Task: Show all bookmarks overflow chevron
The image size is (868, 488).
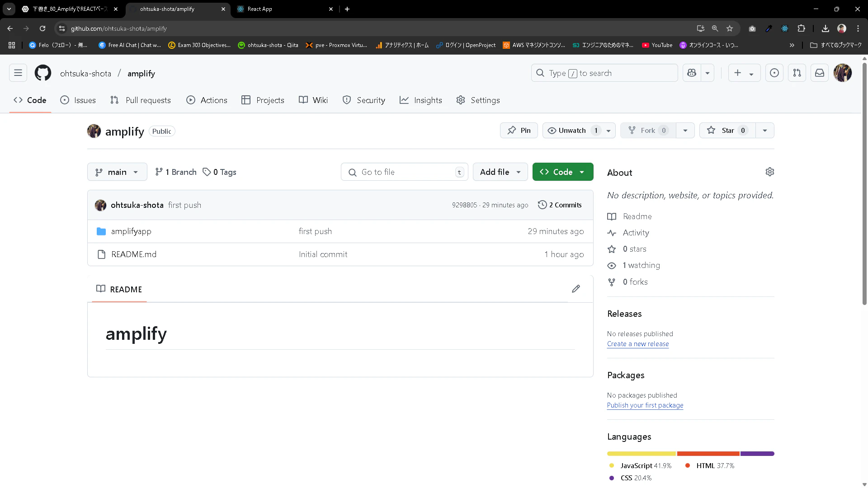Action: (x=792, y=45)
